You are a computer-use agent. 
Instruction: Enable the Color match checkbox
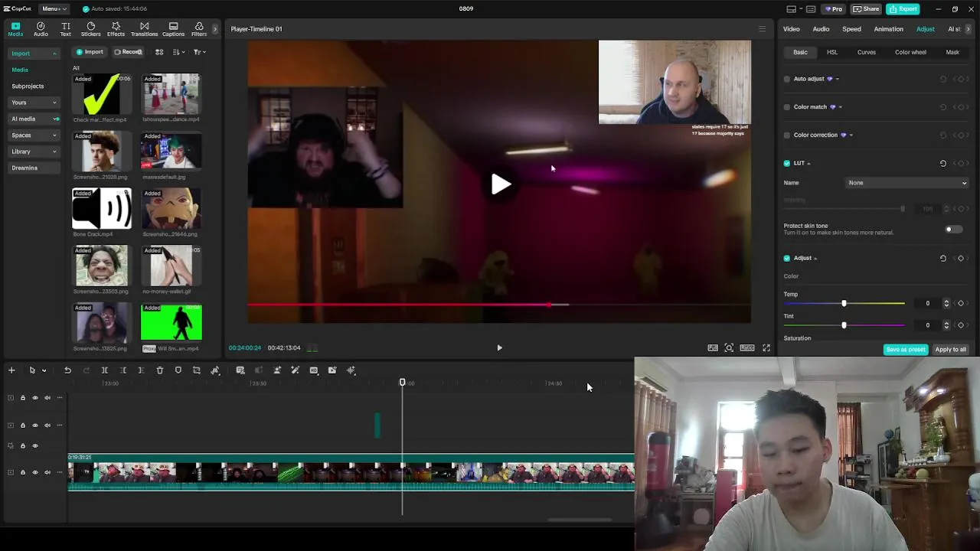point(787,107)
